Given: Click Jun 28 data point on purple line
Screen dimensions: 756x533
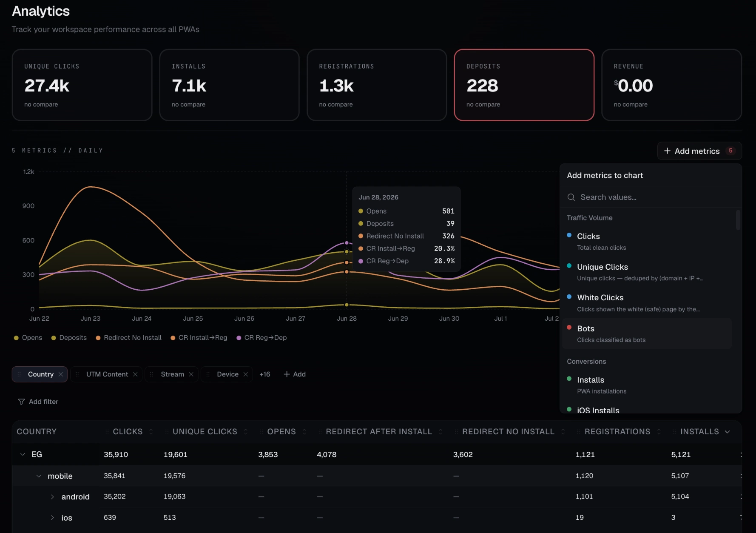Looking at the screenshot, I should tap(347, 243).
